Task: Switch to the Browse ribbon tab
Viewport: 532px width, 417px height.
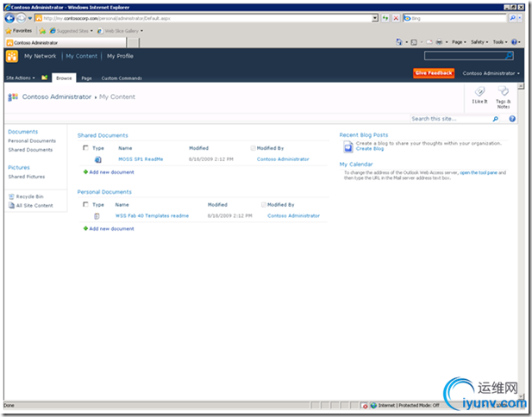Action: click(64, 78)
